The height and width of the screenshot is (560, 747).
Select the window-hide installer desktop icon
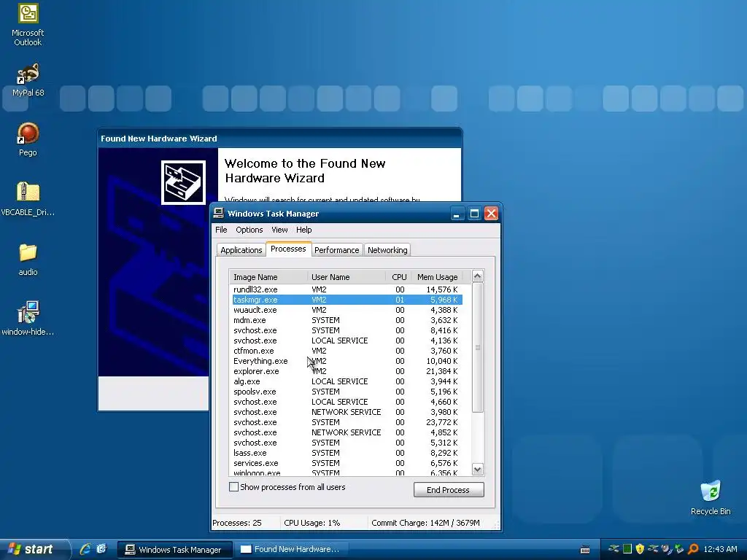click(28, 318)
